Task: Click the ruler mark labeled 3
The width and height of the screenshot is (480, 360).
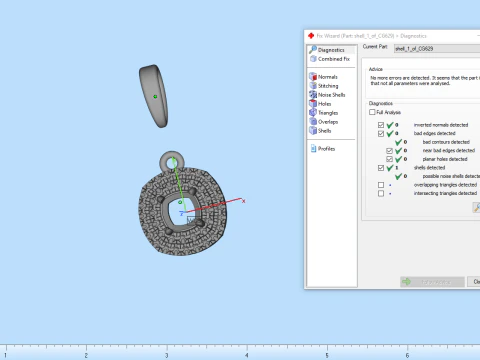Action: tap(166, 355)
